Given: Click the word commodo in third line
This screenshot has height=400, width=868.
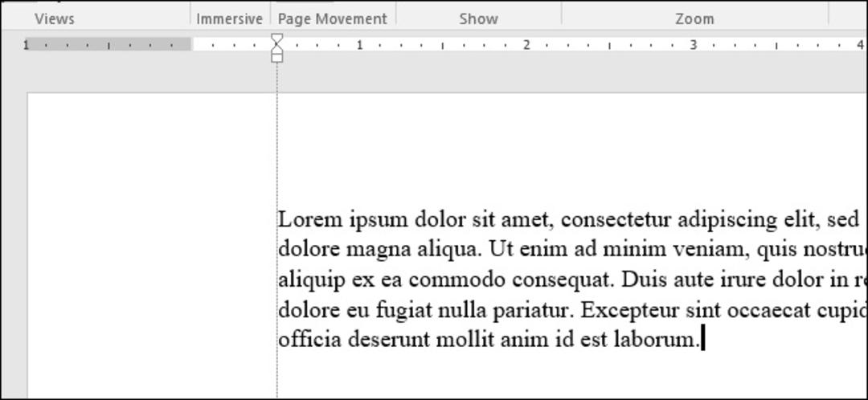Looking at the screenshot, I should (457, 280).
